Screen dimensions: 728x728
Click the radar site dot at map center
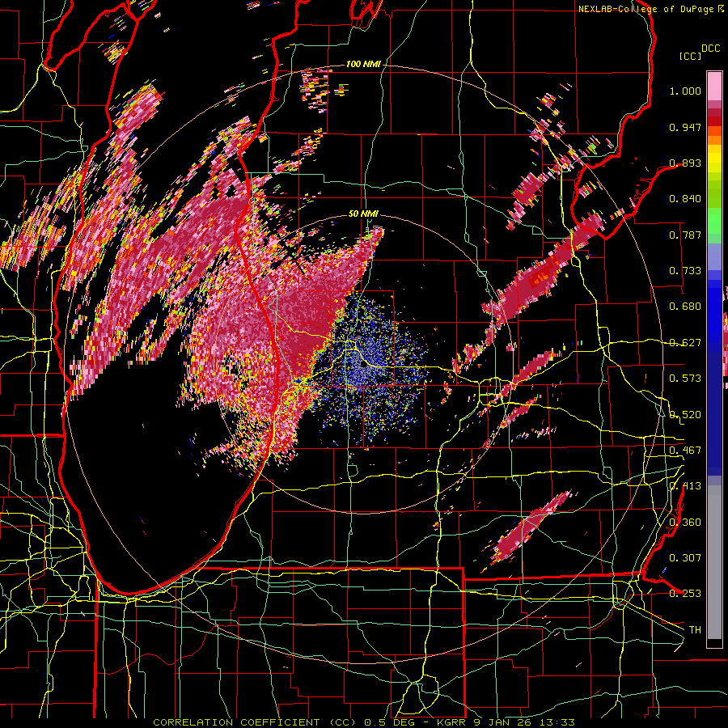coord(363,363)
